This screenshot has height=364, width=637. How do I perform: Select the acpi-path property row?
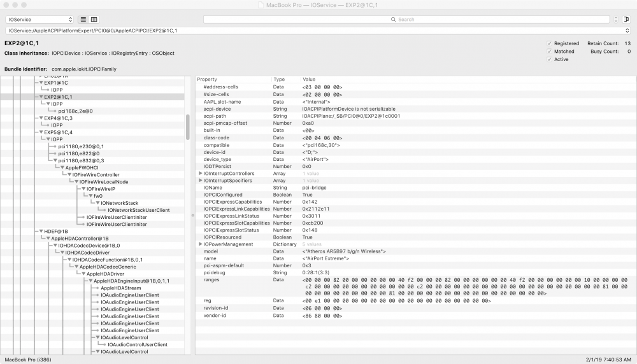[415, 116]
